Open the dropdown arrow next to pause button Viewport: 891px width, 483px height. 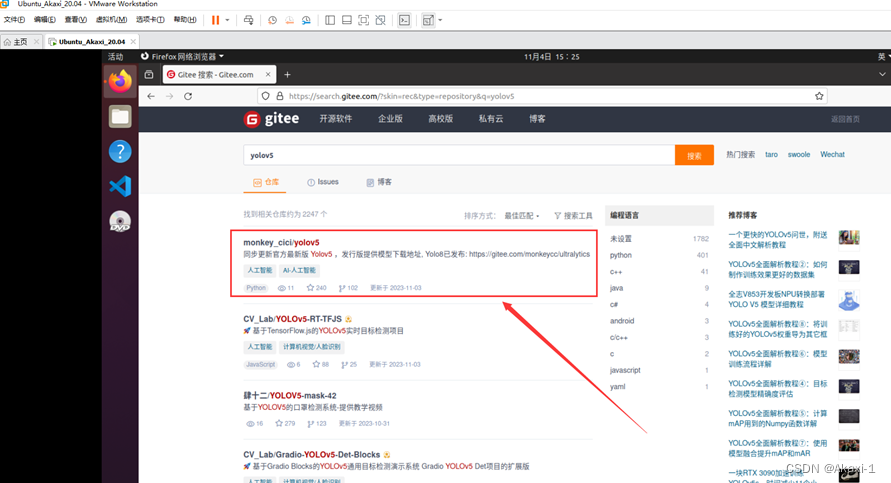[x=227, y=20]
